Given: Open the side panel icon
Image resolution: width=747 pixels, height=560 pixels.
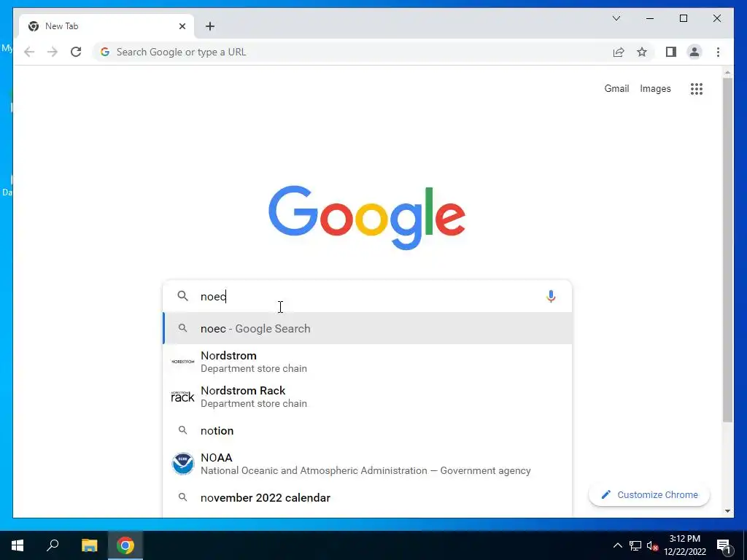Looking at the screenshot, I should click(x=671, y=52).
